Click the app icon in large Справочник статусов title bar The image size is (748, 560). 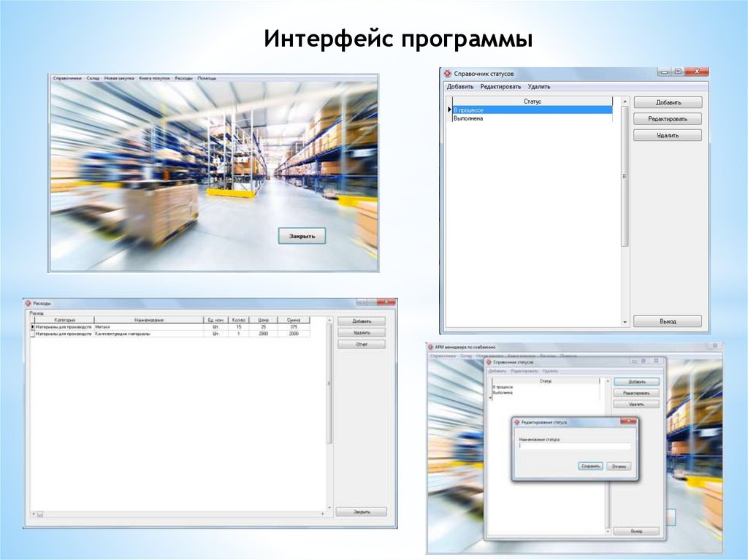click(448, 74)
